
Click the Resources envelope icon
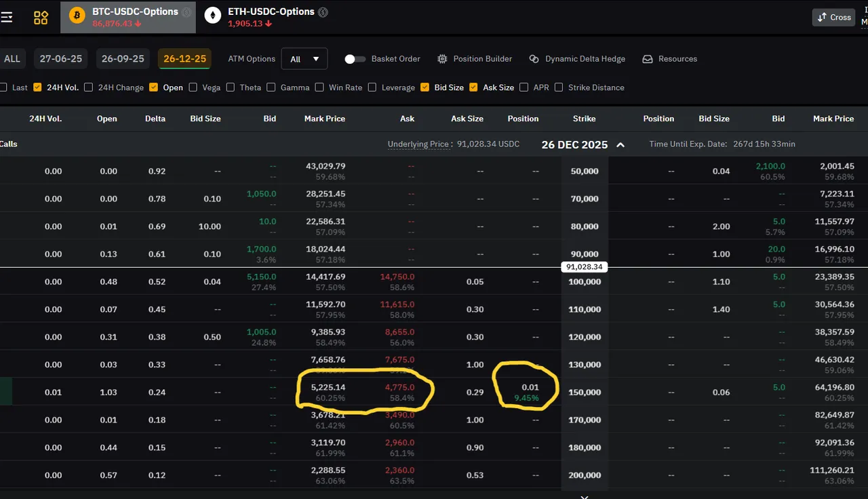pyautogui.click(x=648, y=59)
